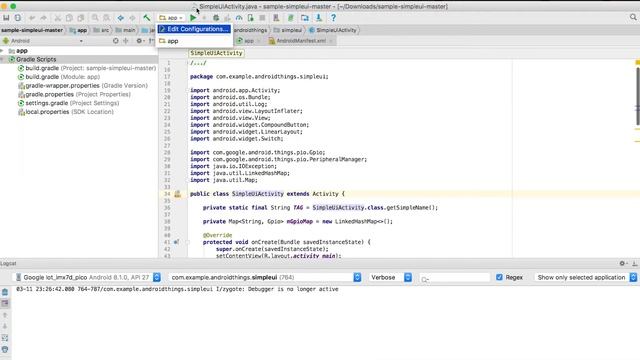Switch to the app editor tab
The height and width of the screenshot is (360, 640).
coord(248,41)
